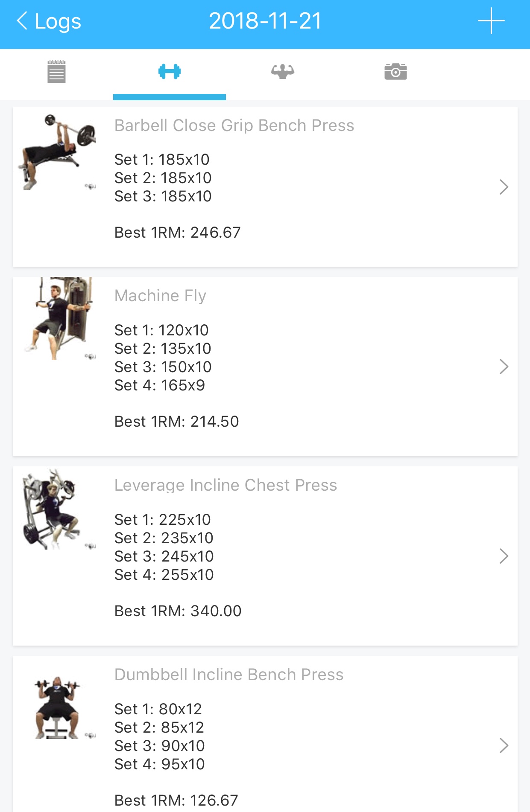Go back to Logs
The image size is (530, 812).
pos(48,21)
